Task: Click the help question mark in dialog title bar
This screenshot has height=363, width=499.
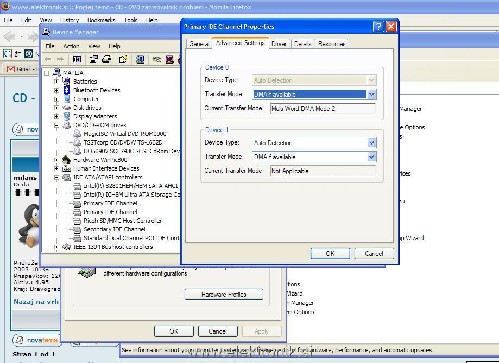Action: [x=378, y=27]
